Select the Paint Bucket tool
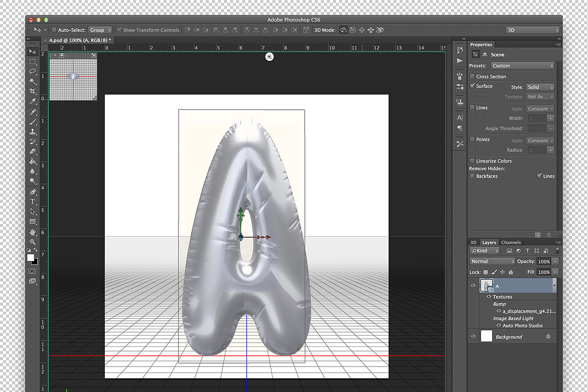The height and width of the screenshot is (392, 588). click(x=33, y=161)
